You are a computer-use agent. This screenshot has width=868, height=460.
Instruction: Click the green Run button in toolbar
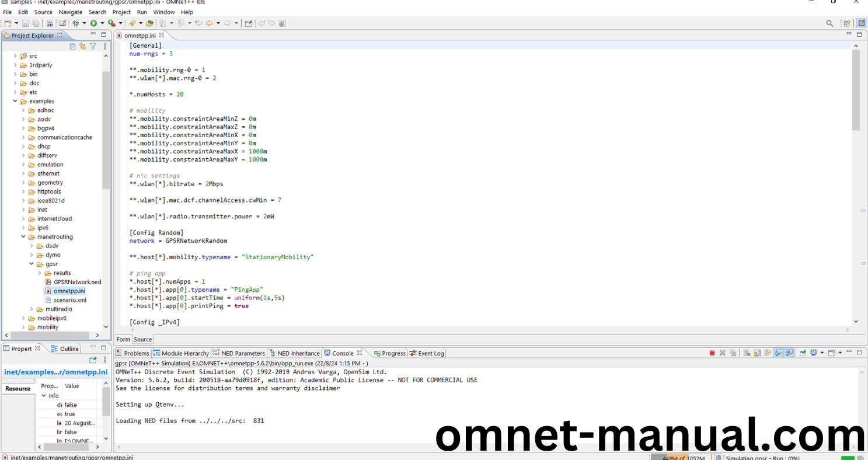[93, 23]
